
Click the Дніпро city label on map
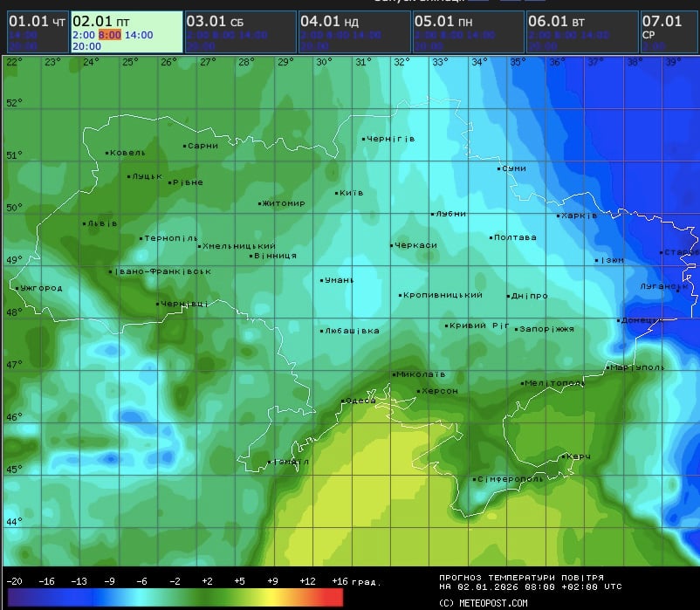[530, 296]
